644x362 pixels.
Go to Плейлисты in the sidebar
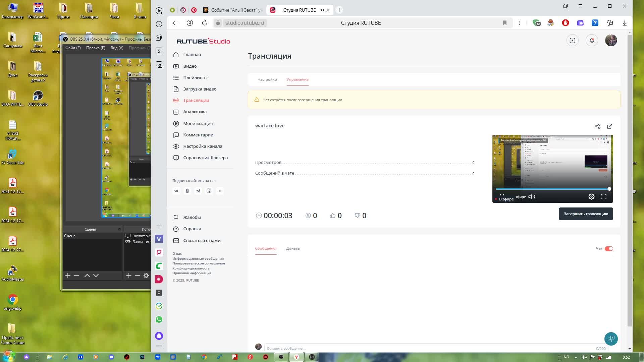pyautogui.click(x=195, y=78)
